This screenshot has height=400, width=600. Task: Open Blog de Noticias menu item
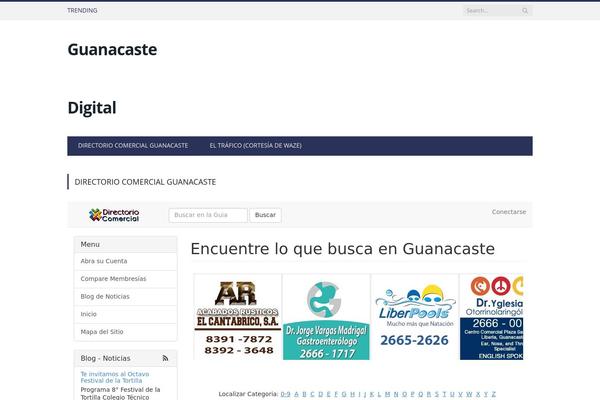pos(126,296)
